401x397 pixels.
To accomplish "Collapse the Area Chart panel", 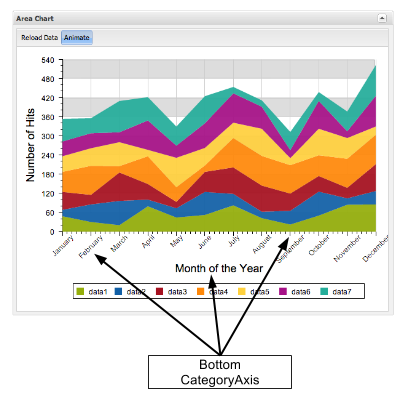I will coord(382,18).
